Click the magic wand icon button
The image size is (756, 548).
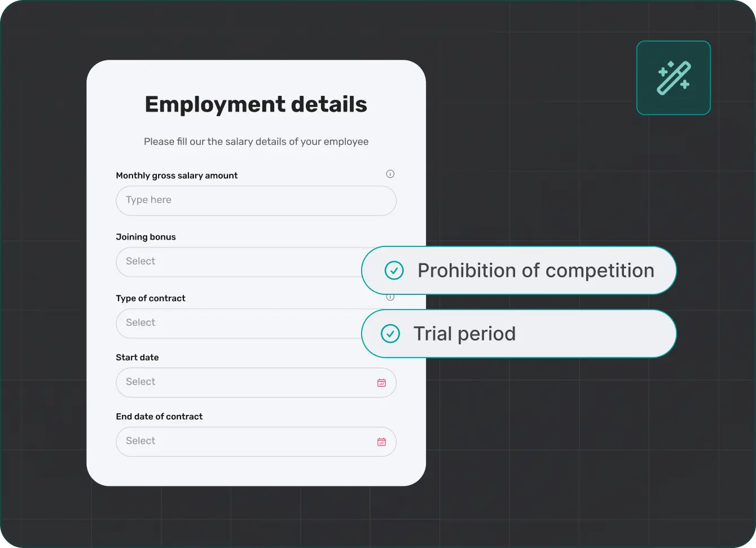pos(673,78)
